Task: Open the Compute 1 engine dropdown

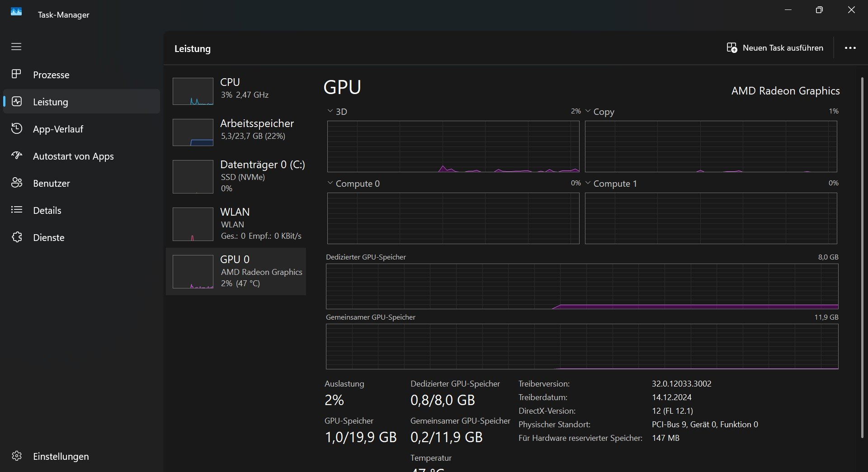Action: point(588,183)
